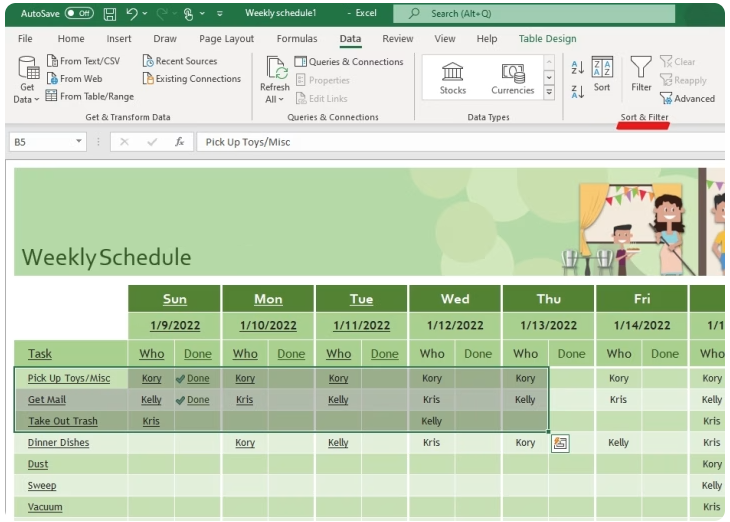Switch to the Formulas tab

pos(297,39)
